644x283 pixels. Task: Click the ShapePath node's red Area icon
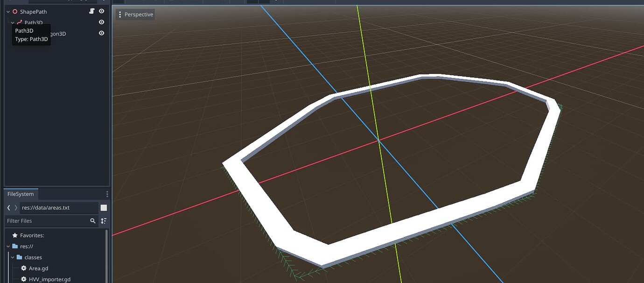coord(15,11)
